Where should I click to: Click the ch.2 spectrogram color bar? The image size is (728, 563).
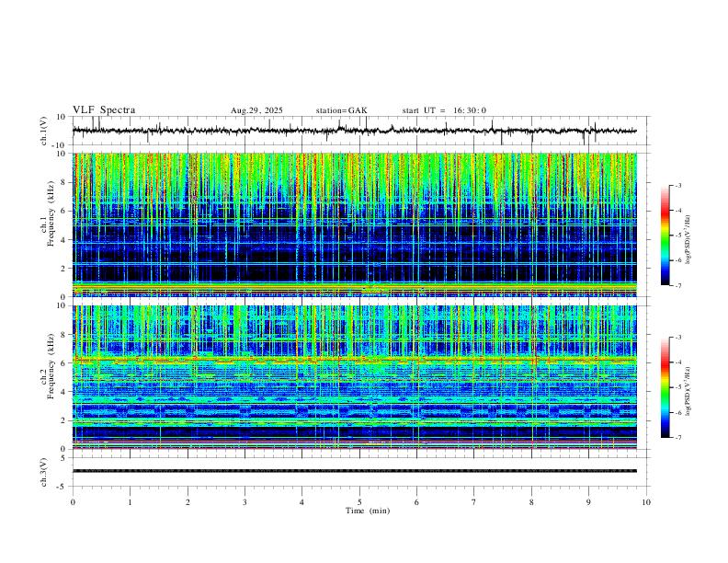click(x=665, y=387)
